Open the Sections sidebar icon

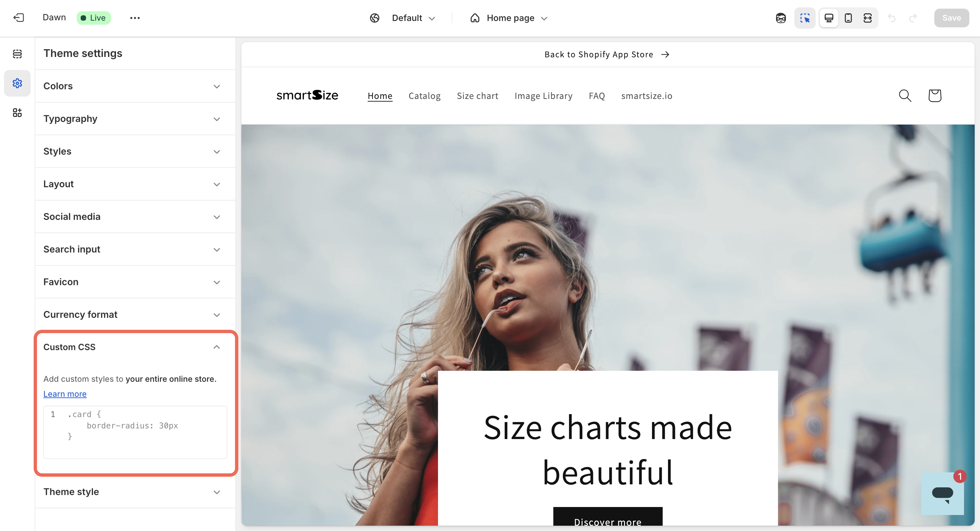(17, 54)
